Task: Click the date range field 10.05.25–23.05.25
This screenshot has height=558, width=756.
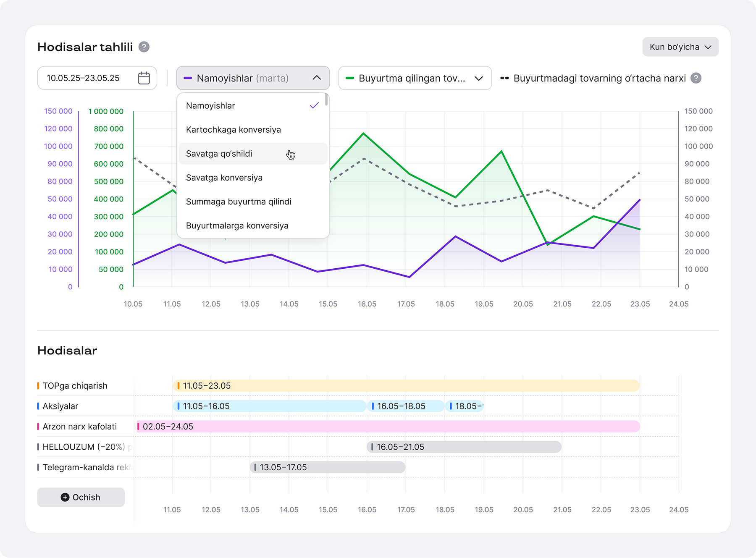Action: point(97,78)
